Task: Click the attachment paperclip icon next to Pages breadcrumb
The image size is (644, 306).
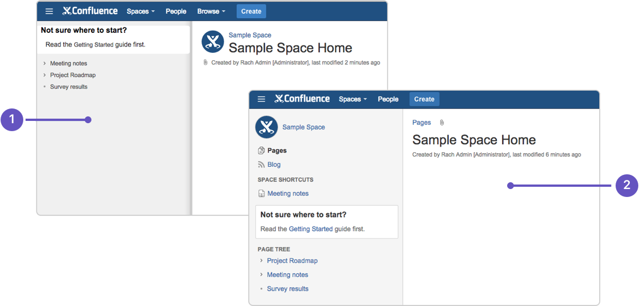Action: [x=442, y=123]
